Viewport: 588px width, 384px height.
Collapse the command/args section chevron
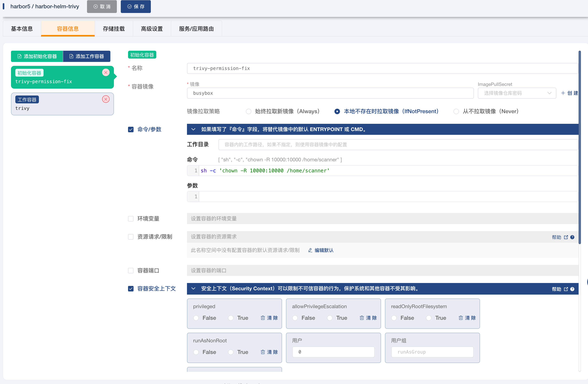pos(193,129)
